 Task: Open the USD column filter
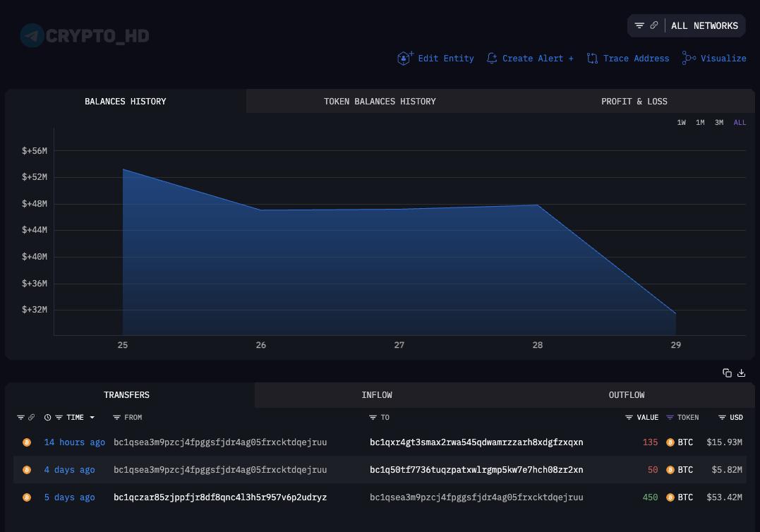tap(722, 417)
